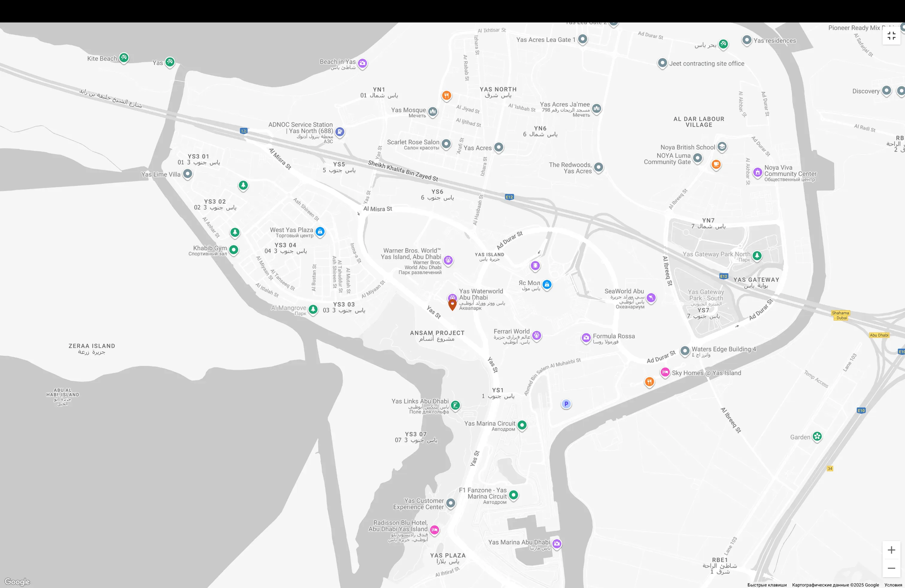Viewport: 905px width, 588px height.
Task: Click the red dropped location pin
Action: 452,304
